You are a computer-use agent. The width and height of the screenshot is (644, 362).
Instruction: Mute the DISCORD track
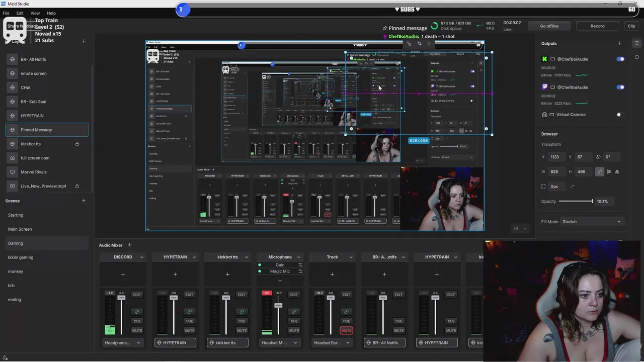[137, 330]
